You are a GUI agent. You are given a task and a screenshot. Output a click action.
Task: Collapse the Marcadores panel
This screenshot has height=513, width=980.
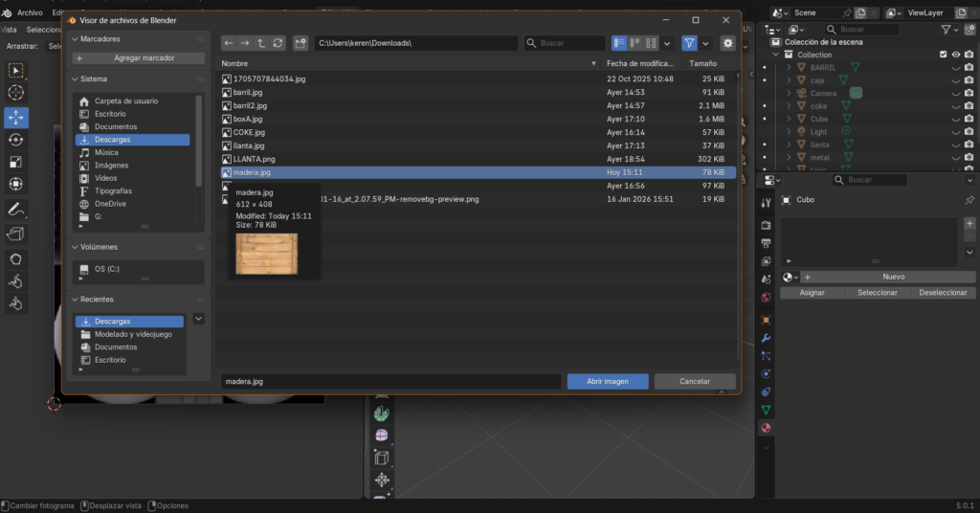click(75, 38)
